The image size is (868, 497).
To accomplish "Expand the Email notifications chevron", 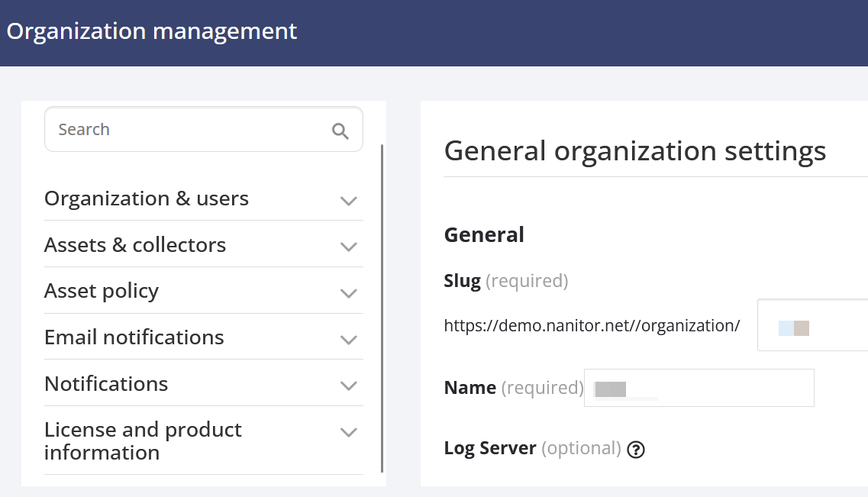I will pos(349,340).
